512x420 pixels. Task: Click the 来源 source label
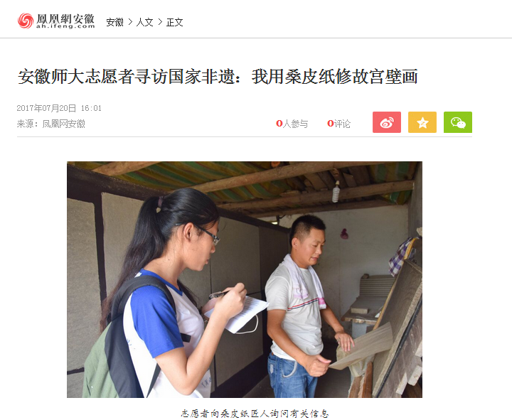coord(25,124)
